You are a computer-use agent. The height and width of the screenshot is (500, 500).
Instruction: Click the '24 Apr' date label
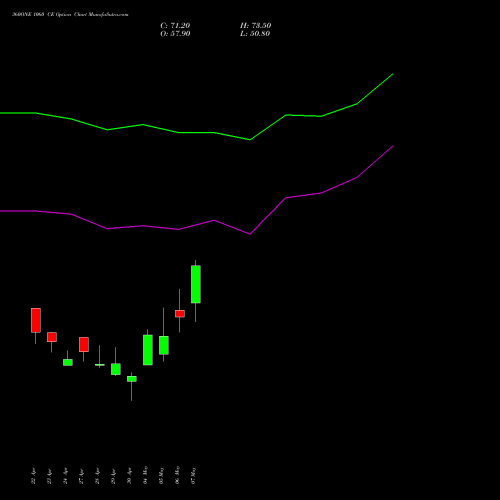(x=65, y=476)
